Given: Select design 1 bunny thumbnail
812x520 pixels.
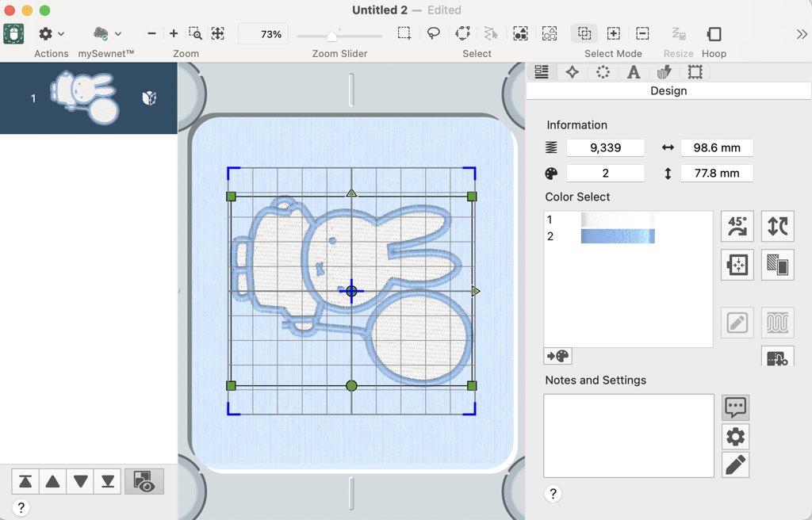Looking at the screenshot, I should click(85, 97).
